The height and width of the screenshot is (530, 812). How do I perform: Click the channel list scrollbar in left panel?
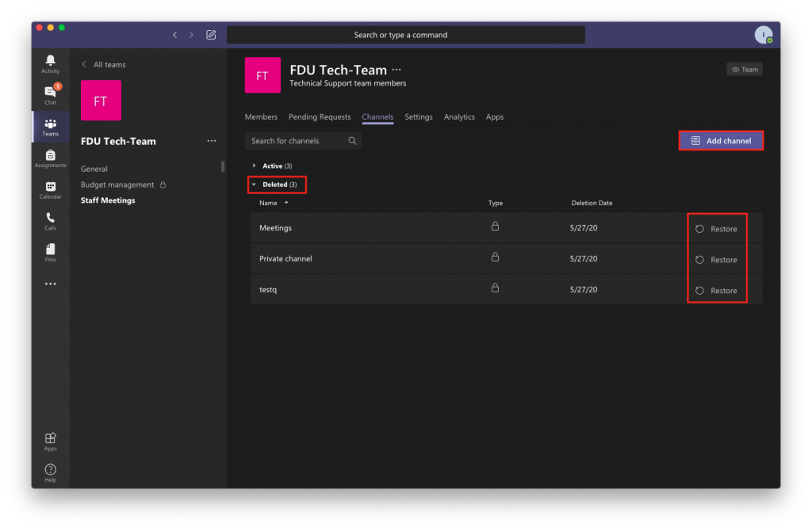tap(223, 166)
